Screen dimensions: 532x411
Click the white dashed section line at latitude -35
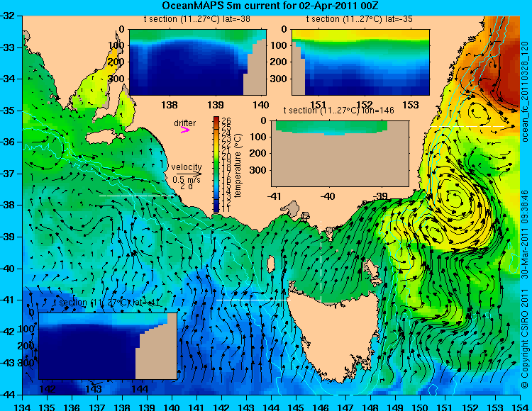coord(467,126)
